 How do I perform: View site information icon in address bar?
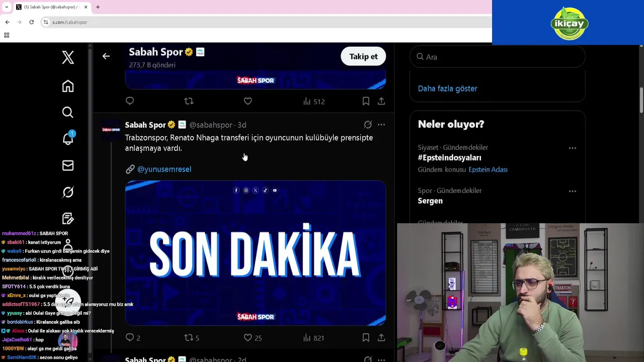46,22
